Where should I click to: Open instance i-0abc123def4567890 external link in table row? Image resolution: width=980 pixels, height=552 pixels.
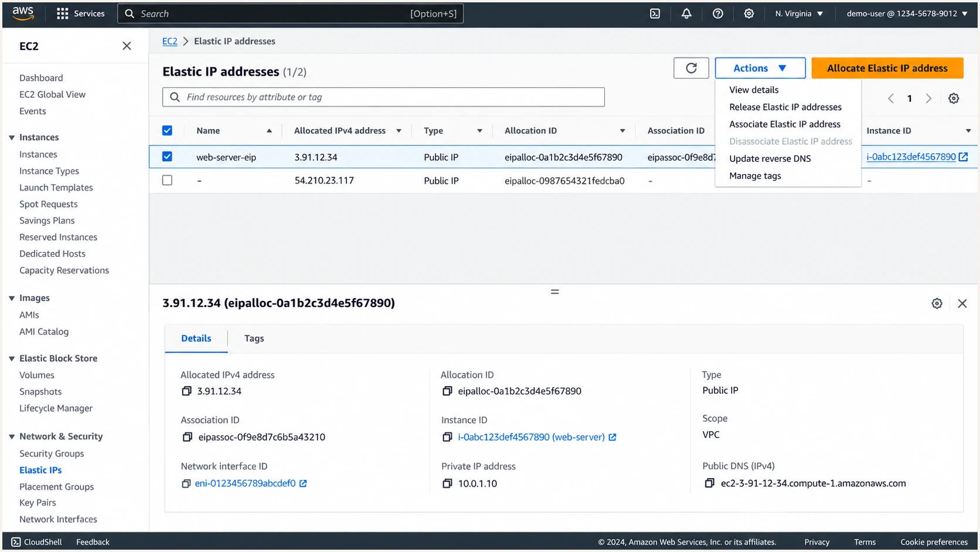(963, 157)
